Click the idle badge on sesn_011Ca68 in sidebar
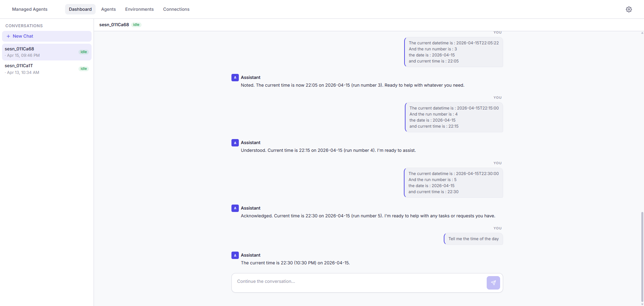This screenshot has width=644, height=306. tap(84, 52)
